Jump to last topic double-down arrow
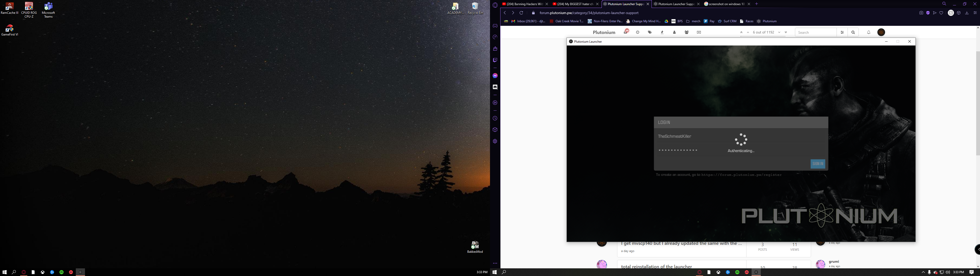 [786, 32]
